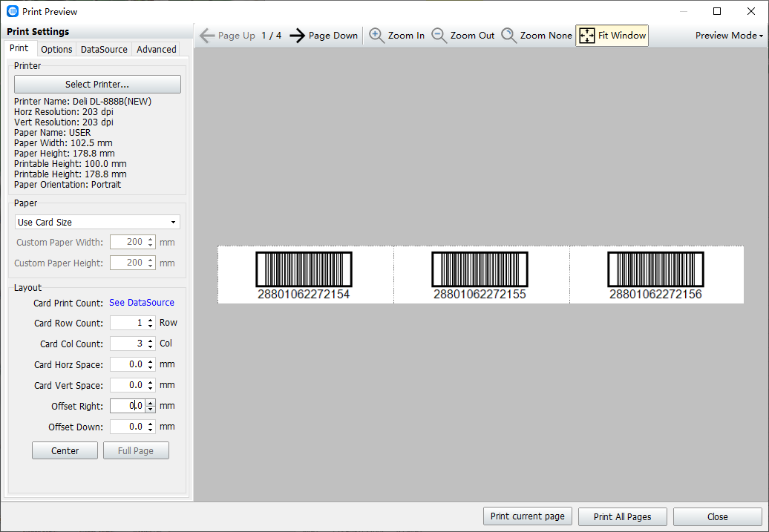The height and width of the screenshot is (532, 769).
Task: Click the Full Page button
Action: click(x=136, y=450)
